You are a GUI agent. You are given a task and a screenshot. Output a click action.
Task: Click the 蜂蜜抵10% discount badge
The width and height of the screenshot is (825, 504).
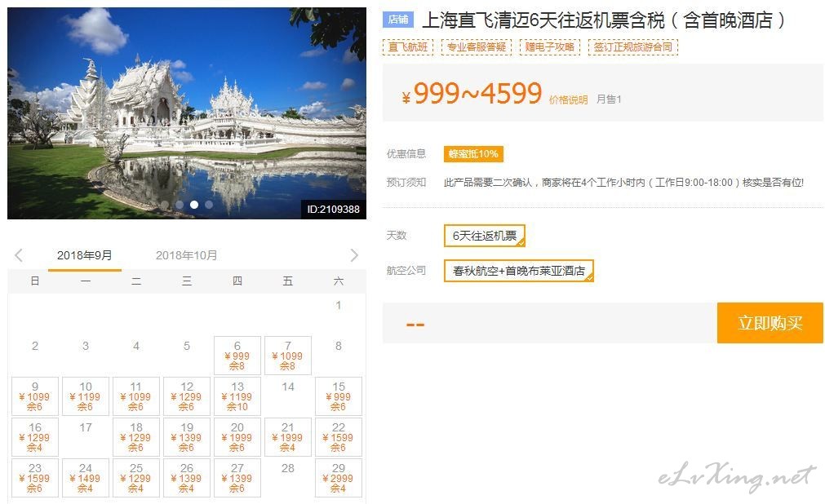pyautogui.click(x=473, y=154)
